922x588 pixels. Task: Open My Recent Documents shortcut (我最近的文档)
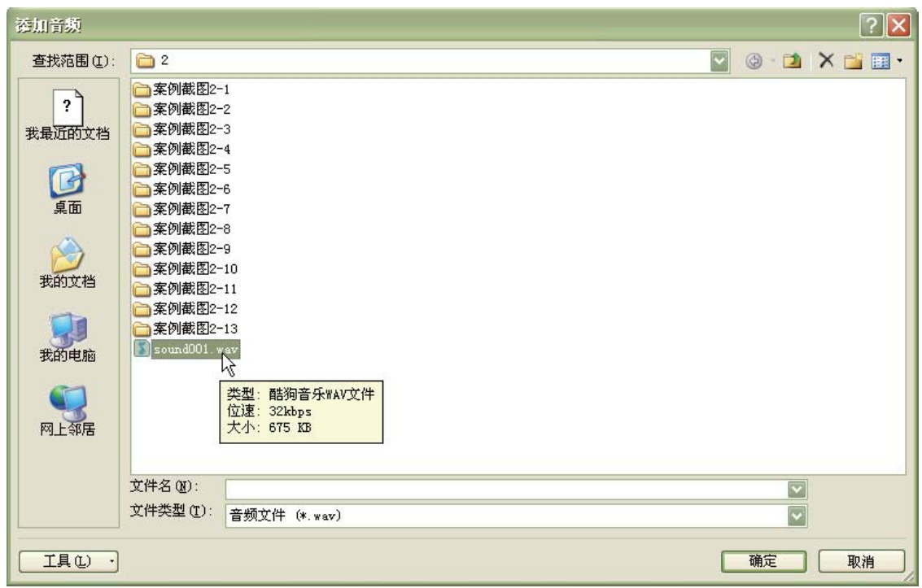tap(67, 115)
